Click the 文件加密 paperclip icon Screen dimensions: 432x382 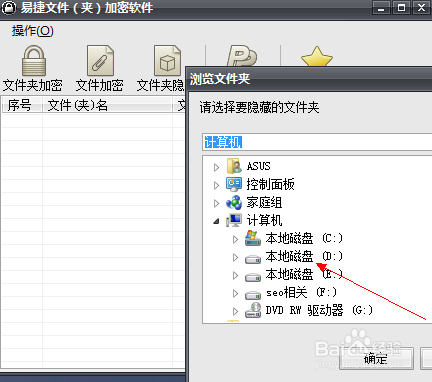[100, 61]
